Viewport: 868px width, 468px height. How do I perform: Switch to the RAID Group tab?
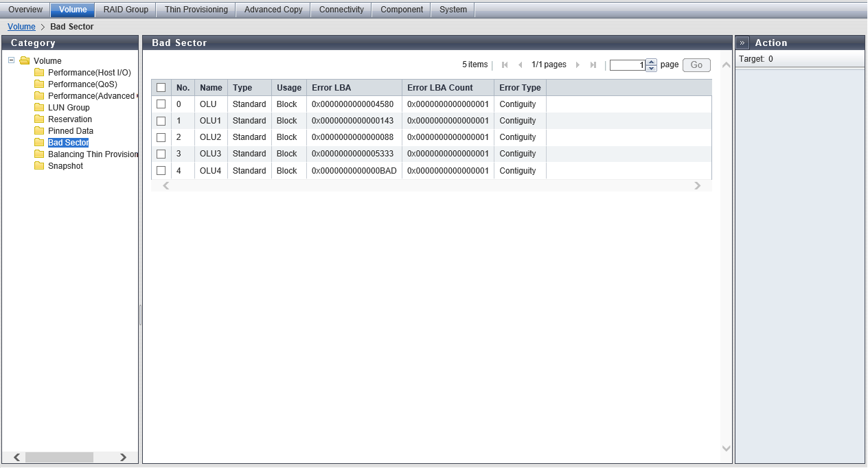click(126, 10)
